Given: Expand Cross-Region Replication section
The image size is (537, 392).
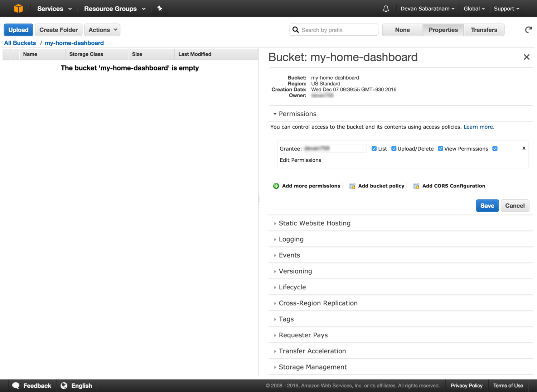Looking at the screenshot, I should 315,303.
